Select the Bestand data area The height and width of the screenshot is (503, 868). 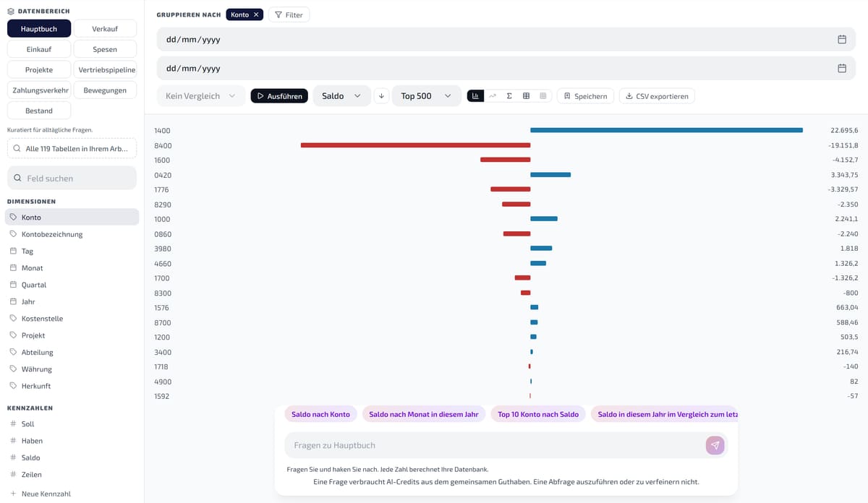click(x=39, y=111)
